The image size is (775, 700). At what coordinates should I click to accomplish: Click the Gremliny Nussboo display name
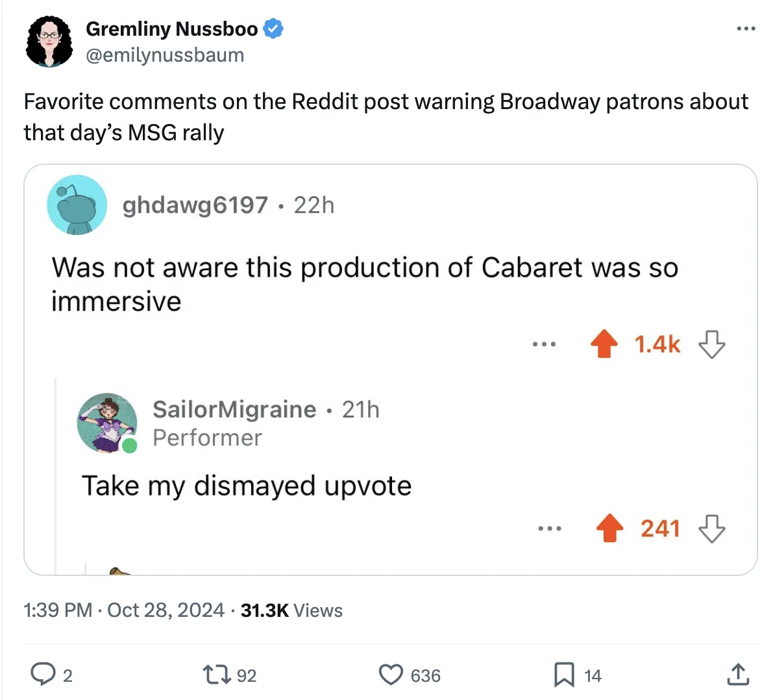[x=171, y=29]
